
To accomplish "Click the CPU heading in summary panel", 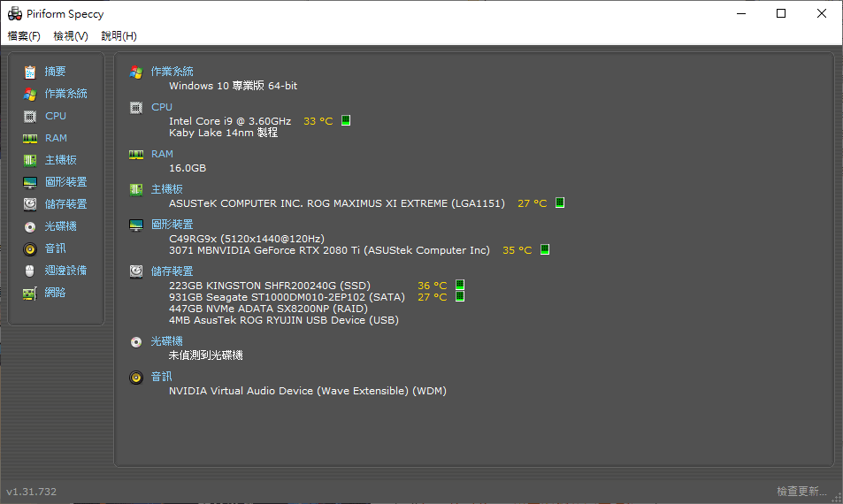I will click(x=162, y=107).
